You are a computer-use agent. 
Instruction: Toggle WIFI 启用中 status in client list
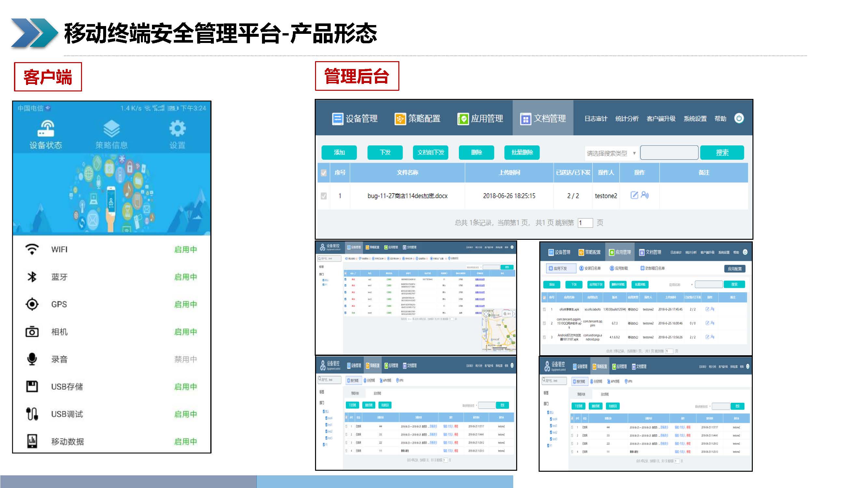tap(185, 250)
